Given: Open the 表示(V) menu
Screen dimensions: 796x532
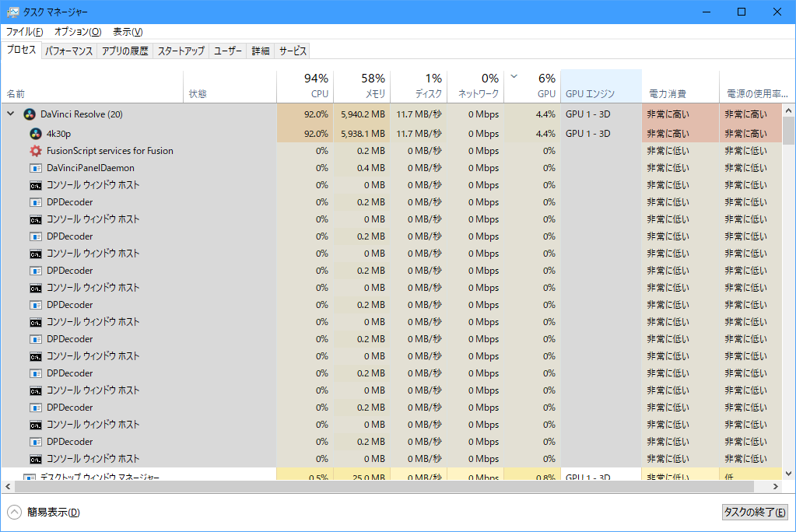Looking at the screenshot, I should (x=128, y=31).
